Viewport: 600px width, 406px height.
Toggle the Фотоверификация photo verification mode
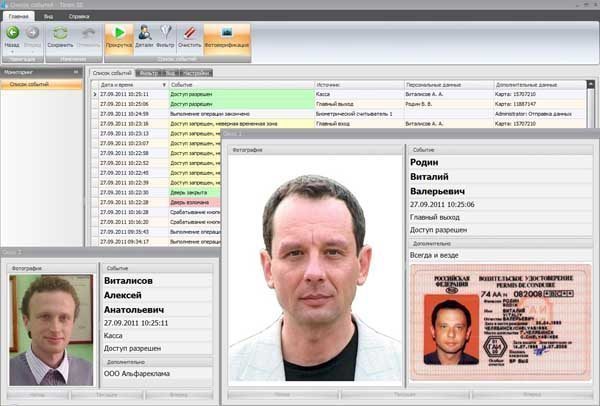coord(226,34)
